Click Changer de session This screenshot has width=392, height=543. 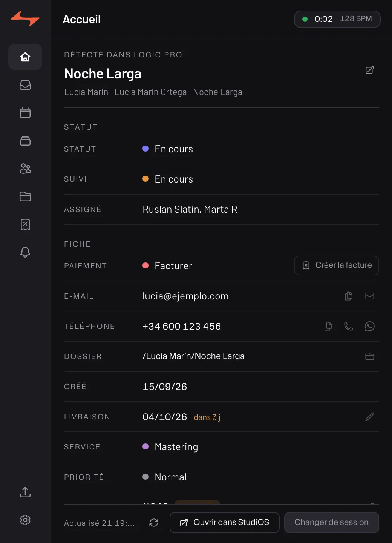coord(332,523)
